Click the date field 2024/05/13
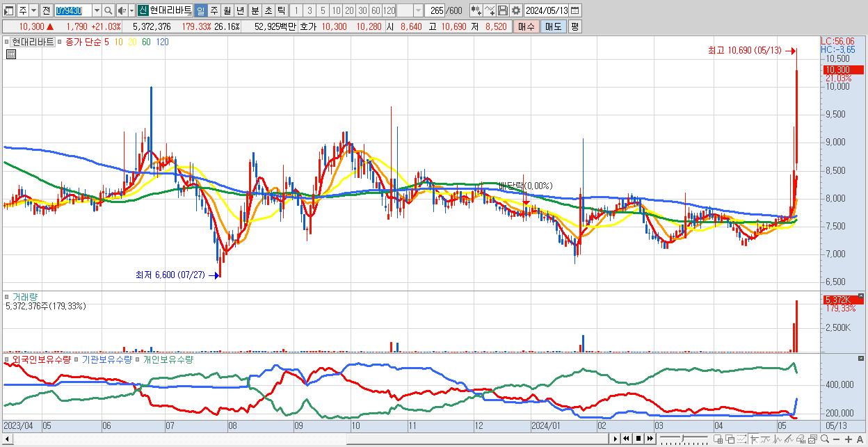The height and width of the screenshot is (447, 868). [546, 10]
